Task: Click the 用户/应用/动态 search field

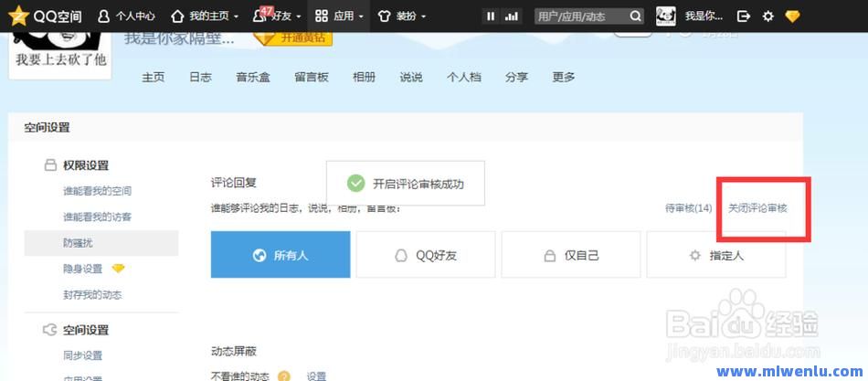Action: (x=580, y=16)
